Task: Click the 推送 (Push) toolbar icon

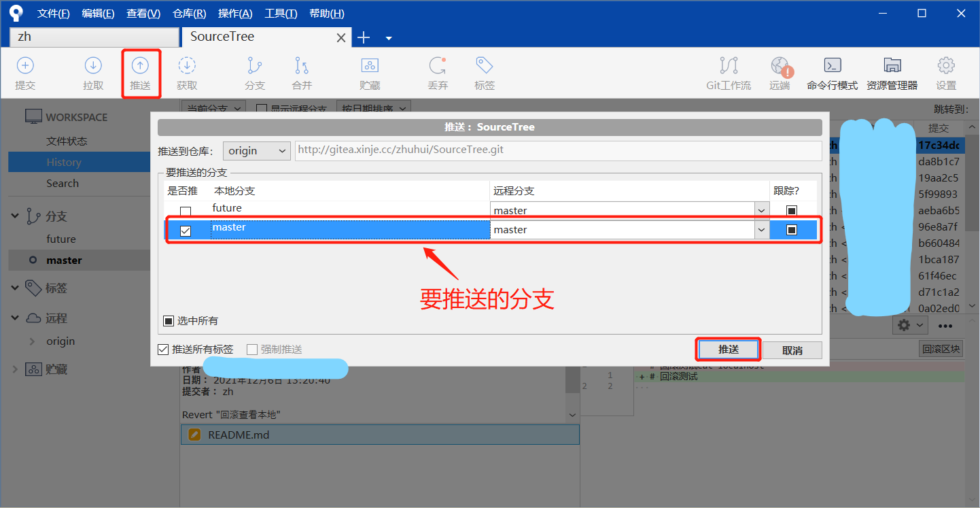Action: point(140,66)
